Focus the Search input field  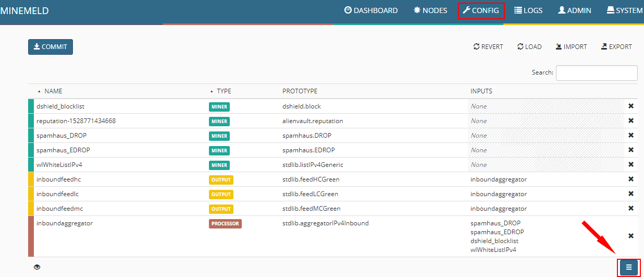tap(597, 73)
